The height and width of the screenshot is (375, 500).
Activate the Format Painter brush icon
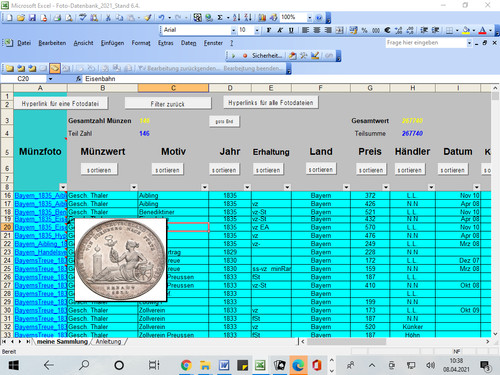tap(147, 18)
